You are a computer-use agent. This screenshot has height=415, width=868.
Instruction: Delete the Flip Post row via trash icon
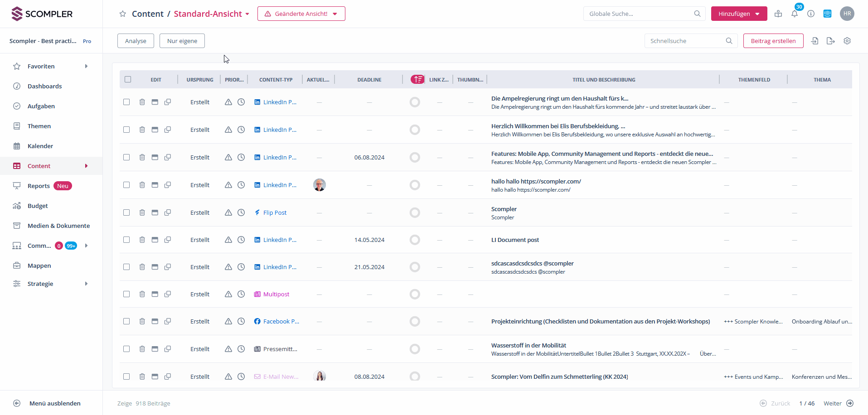tap(142, 212)
